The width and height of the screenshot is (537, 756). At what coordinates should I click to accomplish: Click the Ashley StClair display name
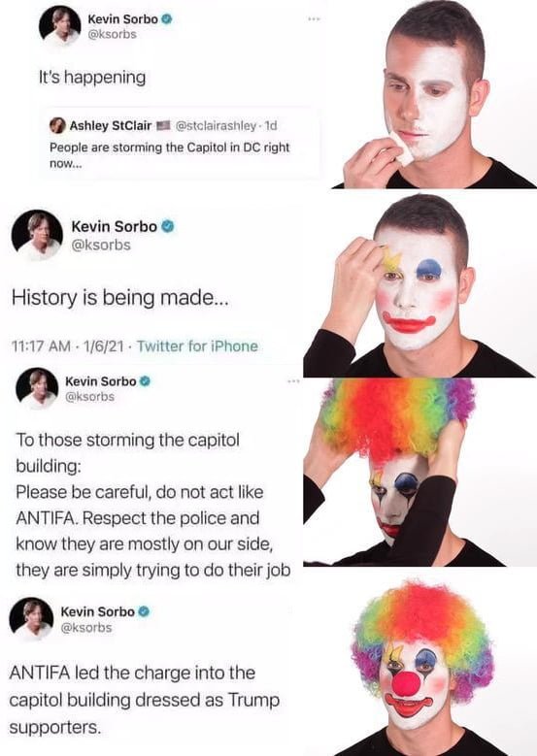click(111, 126)
